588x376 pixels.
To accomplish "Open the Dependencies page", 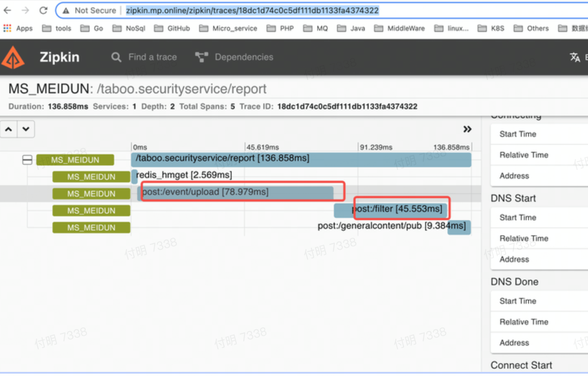I will click(x=234, y=57).
